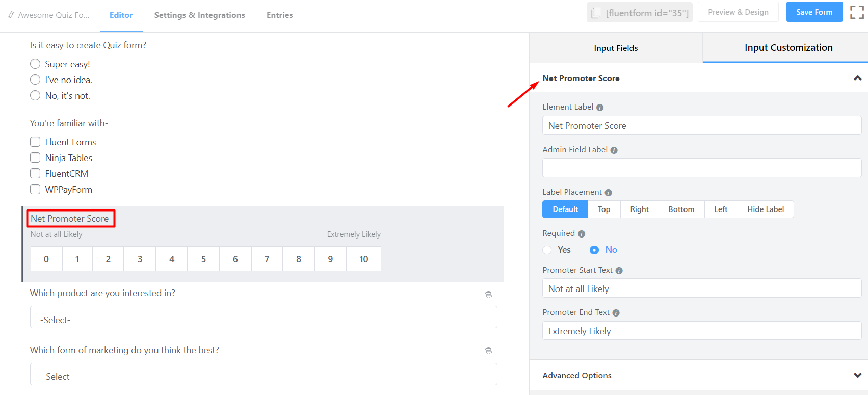Check the Fluent Forms checkbox

pos(35,142)
